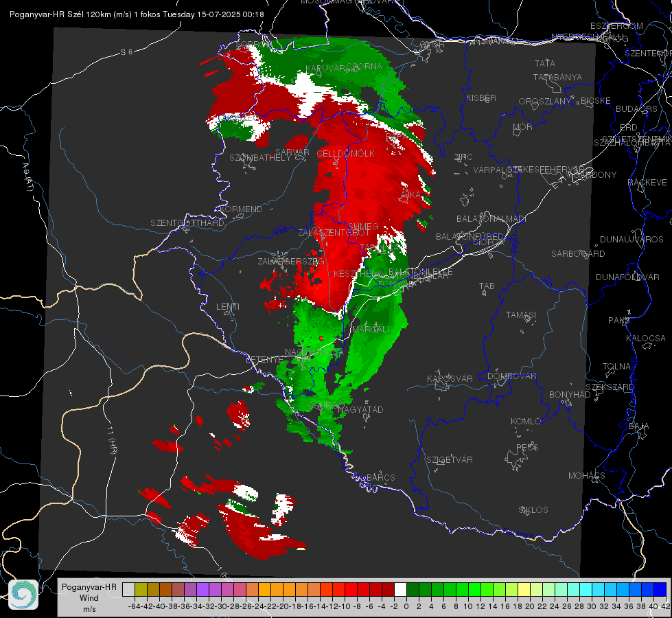This screenshot has height=618, width=672.
Task: Click the KALOCSA city label
Action: (x=646, y=339)
